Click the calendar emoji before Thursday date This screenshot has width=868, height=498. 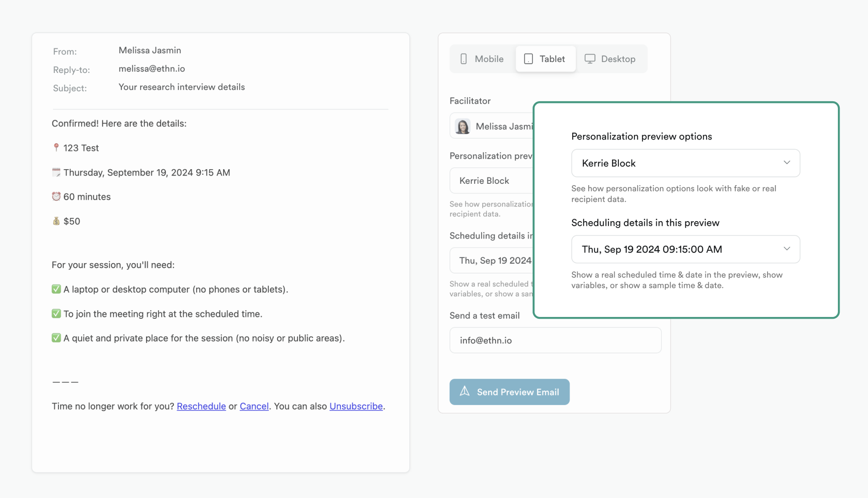coord(56,172)
